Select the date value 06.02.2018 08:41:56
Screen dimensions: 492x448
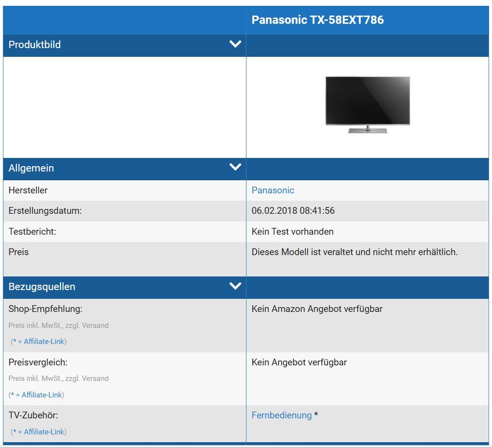(293, 210)
